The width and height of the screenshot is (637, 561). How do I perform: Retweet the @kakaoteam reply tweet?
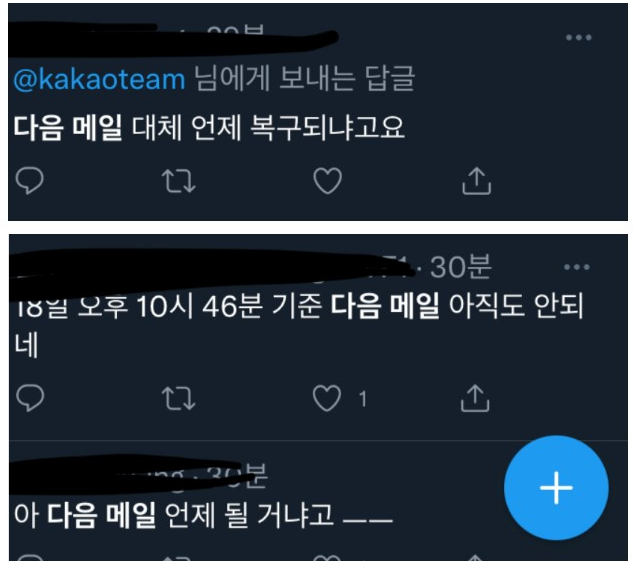pyautogui.click(x=179, y=181)
